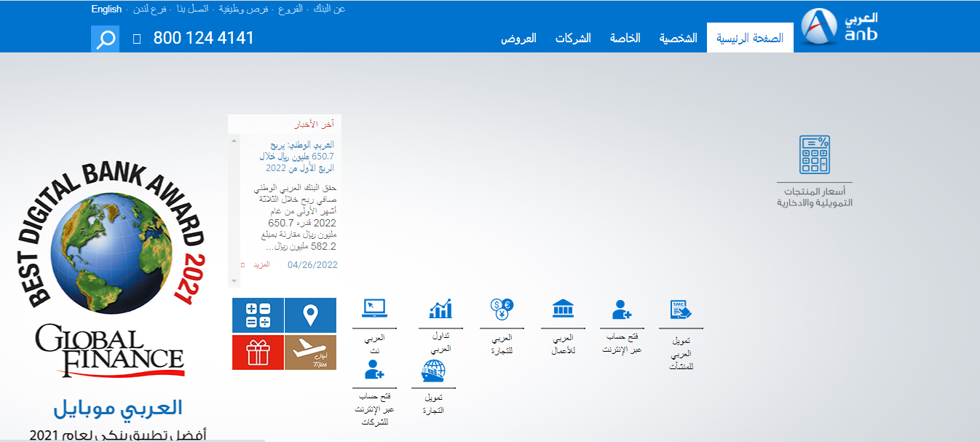Click the العربي موبايل heading
The width and height of the screenshot is (980, 442).
(x=118, y=408)
